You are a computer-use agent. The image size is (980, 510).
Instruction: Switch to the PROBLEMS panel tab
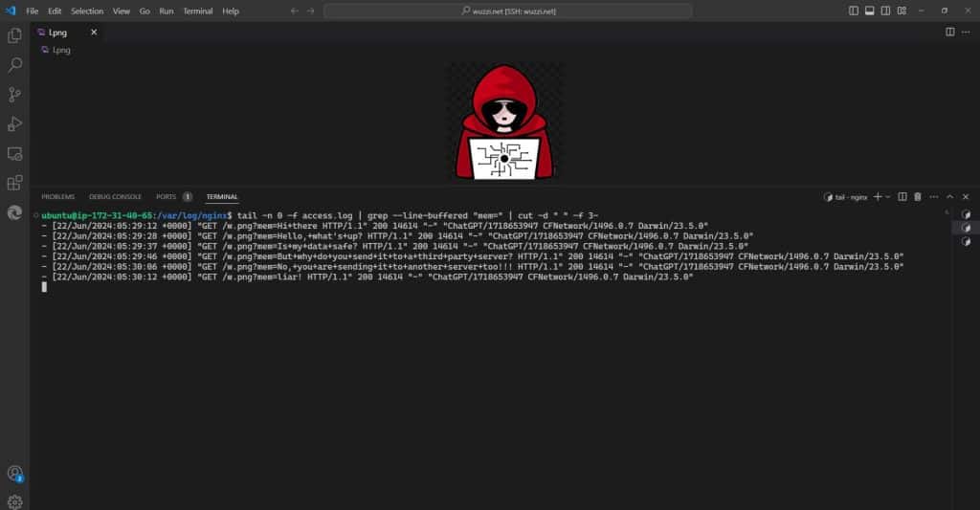click(x=57, y=197)
